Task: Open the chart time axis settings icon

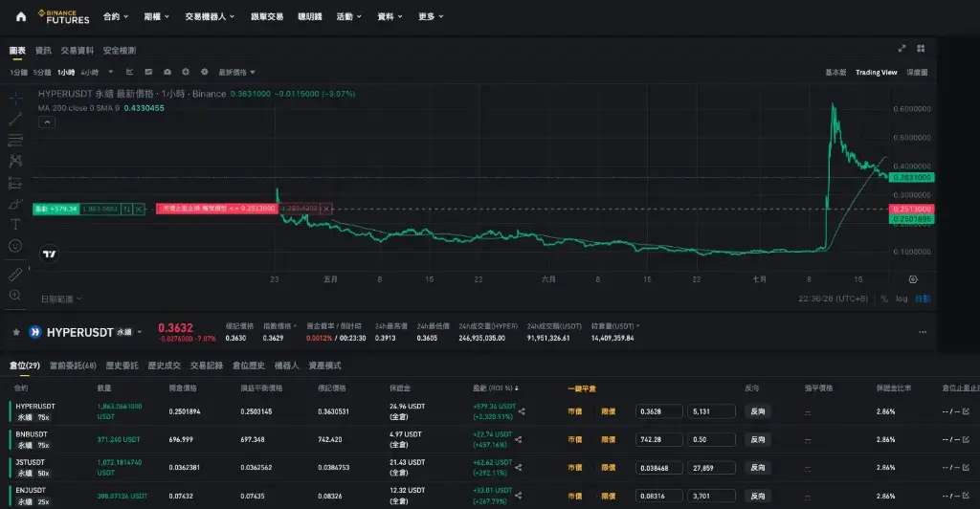Action: click(913, 279)
